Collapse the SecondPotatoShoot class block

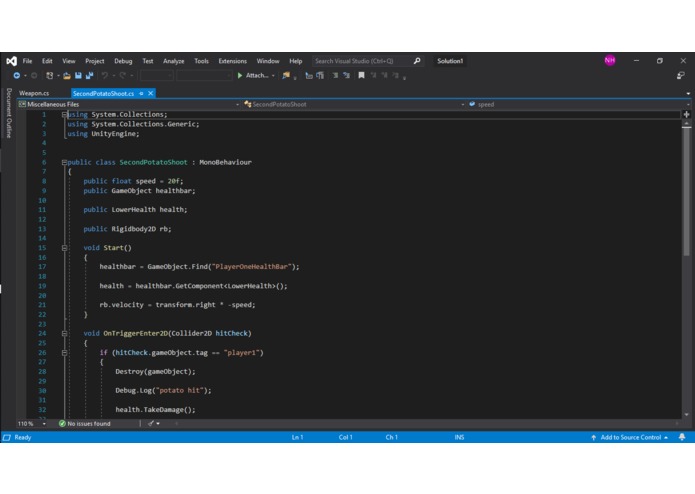pos(64,163)
